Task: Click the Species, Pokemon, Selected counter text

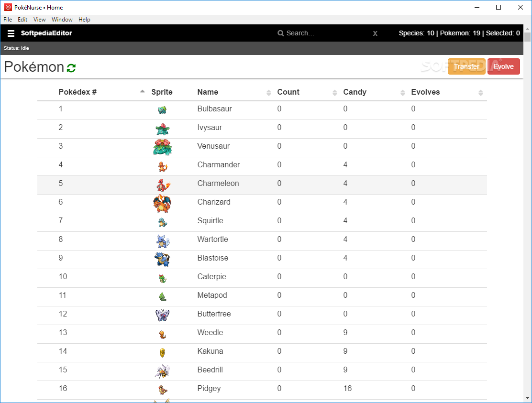Action: pyautogui.click(x=459, y=33)
